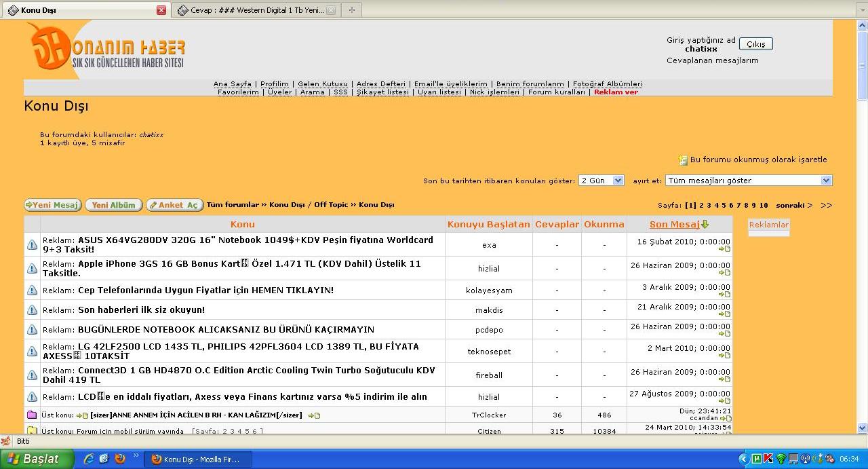Open the 'Tüm mesajları göster' filter dropdown
The image size is (868, 469).
pyautogui.click(x=749, y=181)
